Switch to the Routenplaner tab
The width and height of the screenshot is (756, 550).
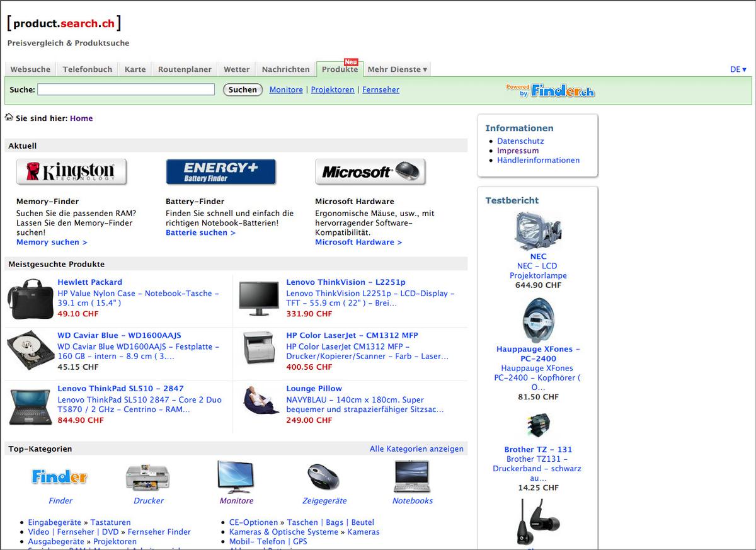(x=185, y=69)
